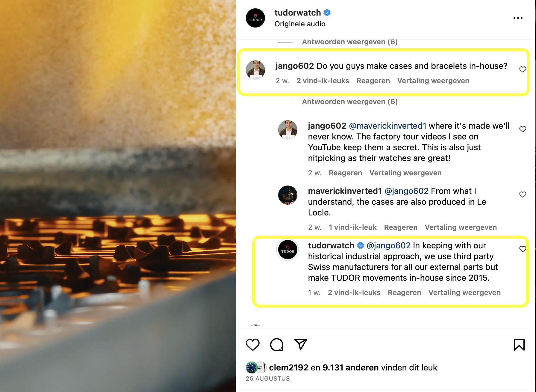The width and height of the screenshot is (536, 392).
Task: Show translation of tudorwatch's reply
Action: point(464,293)
